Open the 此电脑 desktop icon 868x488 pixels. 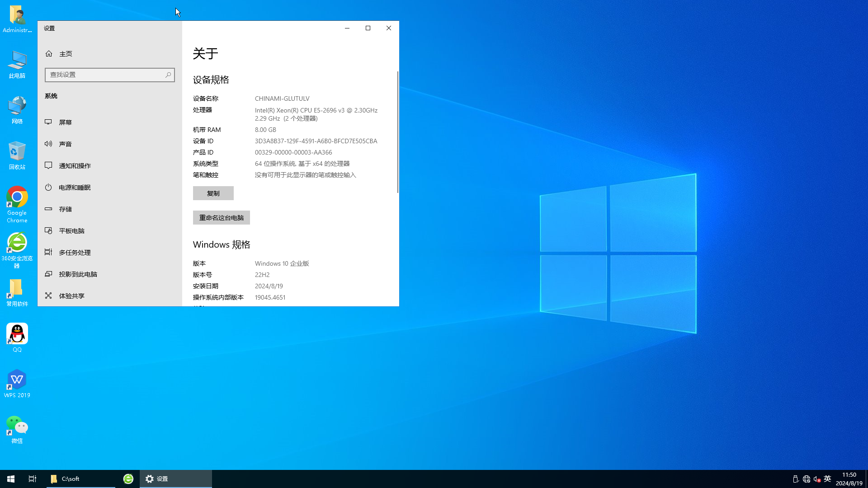(17, 65)
